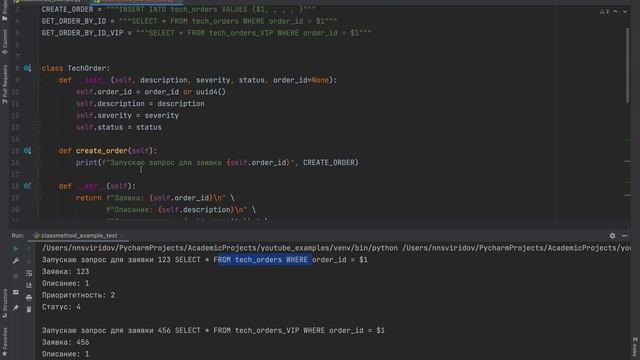Open run configuration via wrench icon
This screenshot has width=640, height=360.
pyautogui.click(x=16, y=260)
